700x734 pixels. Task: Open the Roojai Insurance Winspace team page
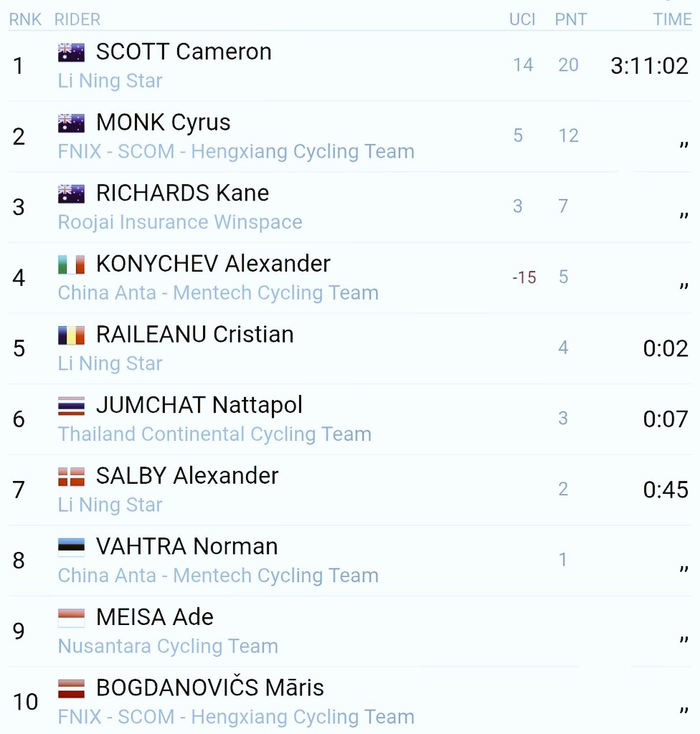(x=180, y=222)
